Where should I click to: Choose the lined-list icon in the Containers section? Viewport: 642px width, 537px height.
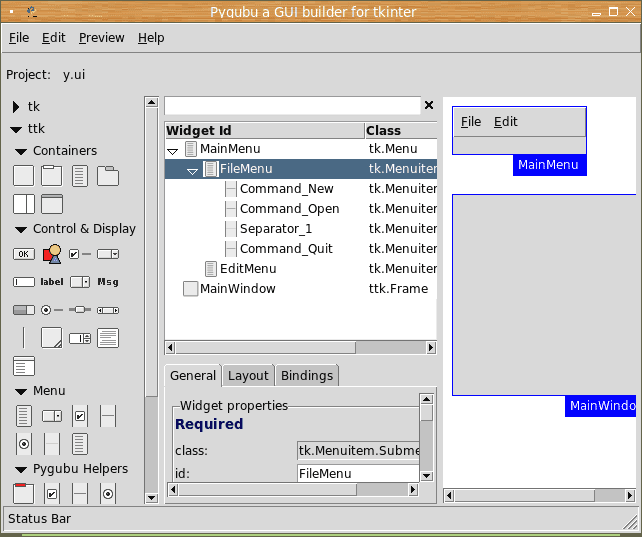tap(79, 176)
